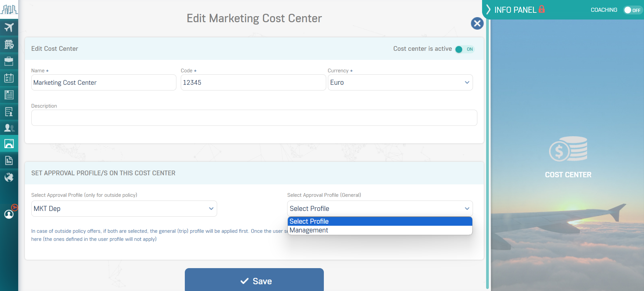Click the airplane flights icon in sidebar
Screen dimensions: 644x291
point(9,27)
